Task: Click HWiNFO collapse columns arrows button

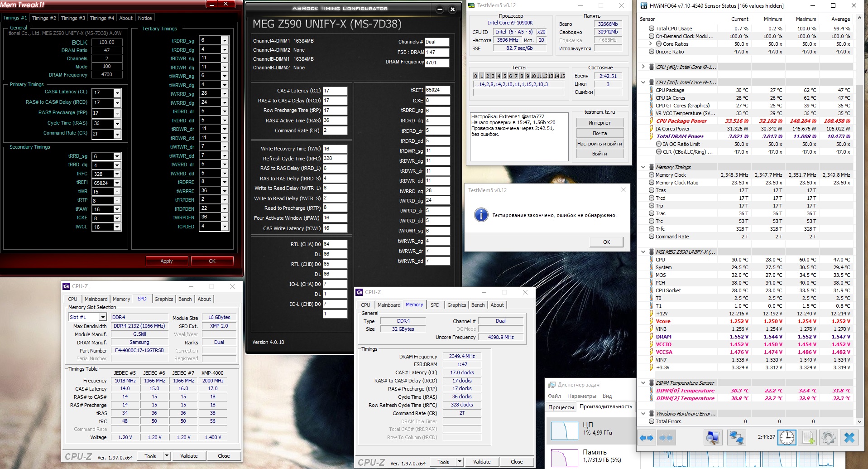Action: coord(666,438)
